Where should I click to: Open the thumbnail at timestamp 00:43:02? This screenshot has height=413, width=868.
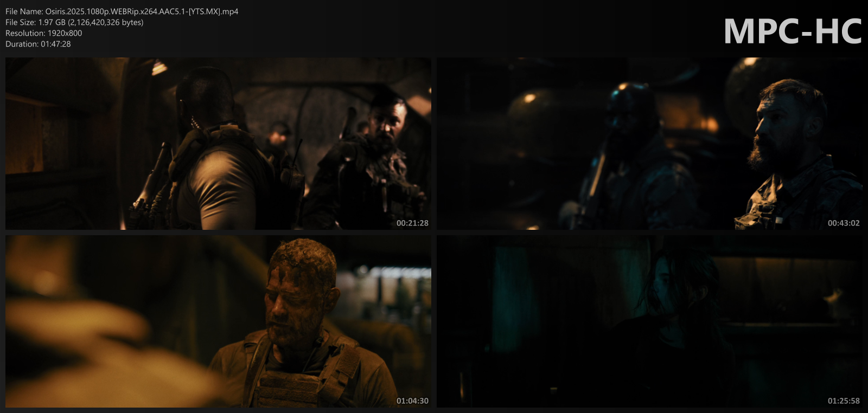[649, 144]
